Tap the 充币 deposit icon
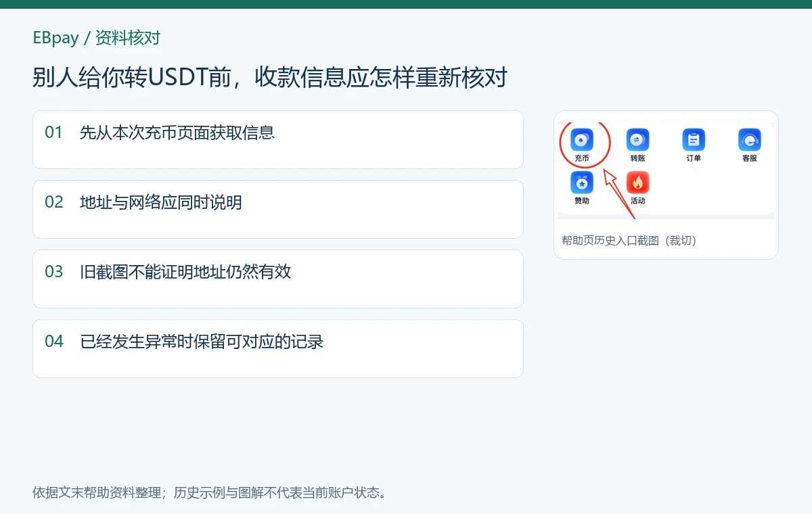 [582, 140]
